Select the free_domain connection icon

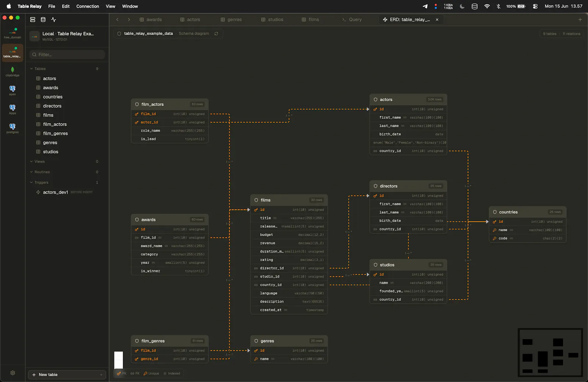pos(12,33)
